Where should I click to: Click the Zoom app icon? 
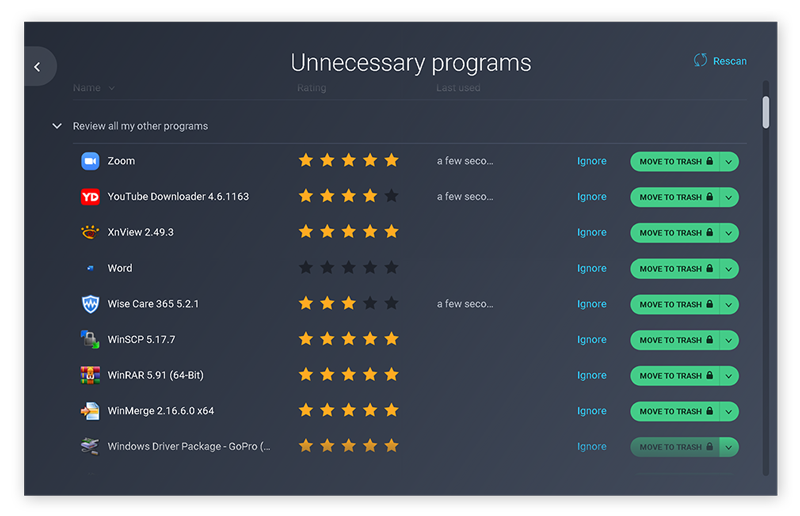click(x=90, y=161)
